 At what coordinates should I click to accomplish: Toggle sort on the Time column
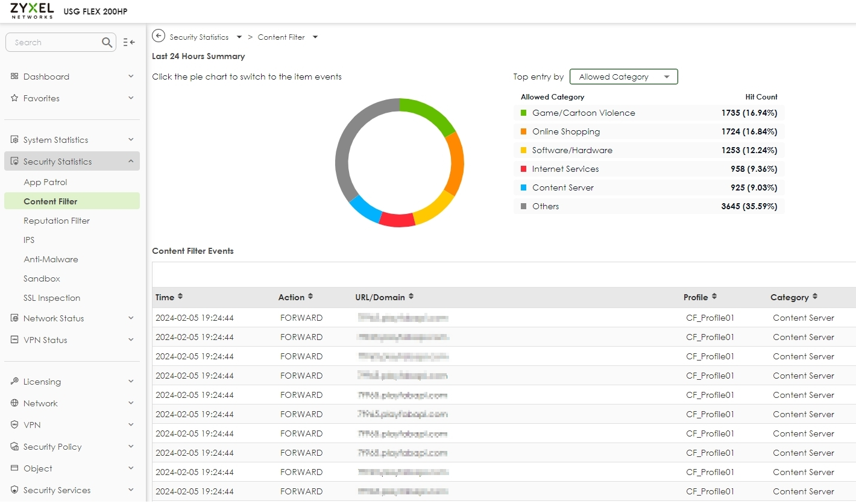click(180, 297)
